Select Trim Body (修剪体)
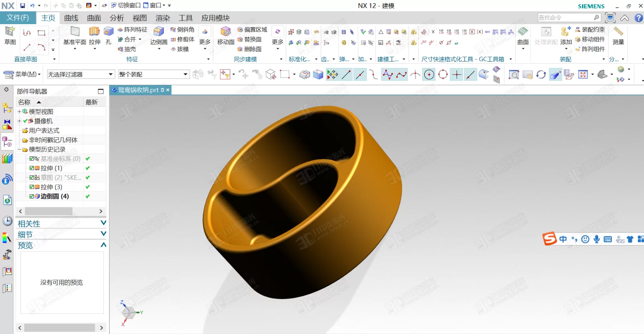This screenshot has height=334, width=644. pyautogui.click(x=182, y=39)
